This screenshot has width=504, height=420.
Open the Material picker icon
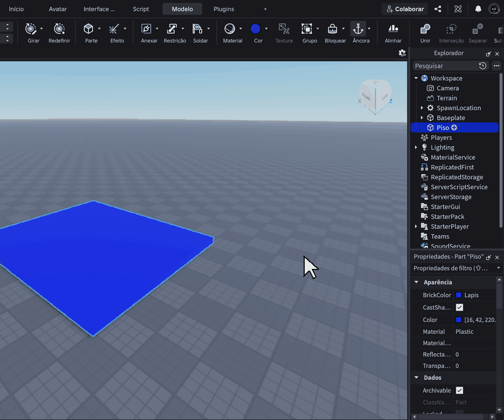230,29
